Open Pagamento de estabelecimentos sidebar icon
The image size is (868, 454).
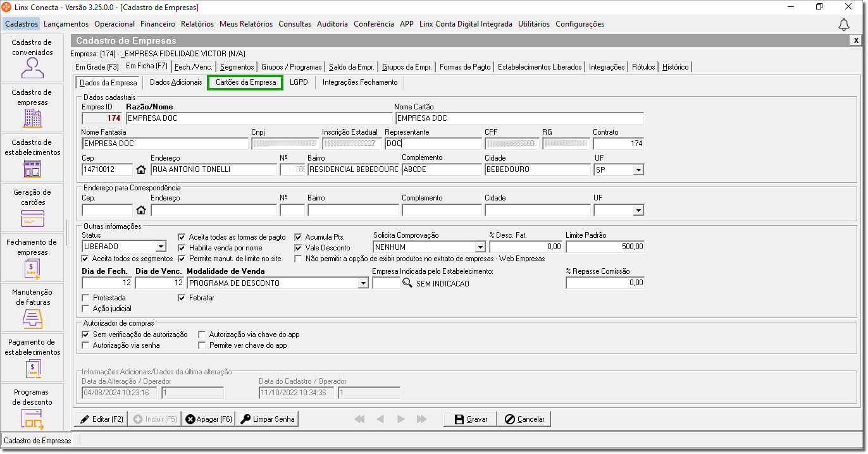pyautogui.click(x=32, y=368)
